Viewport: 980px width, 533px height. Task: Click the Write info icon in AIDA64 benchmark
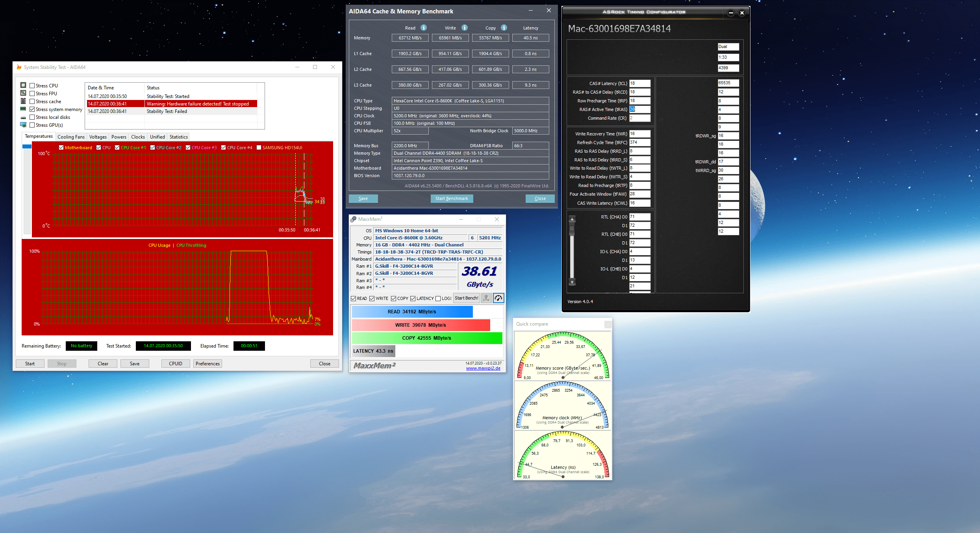[x=465, y=28]
